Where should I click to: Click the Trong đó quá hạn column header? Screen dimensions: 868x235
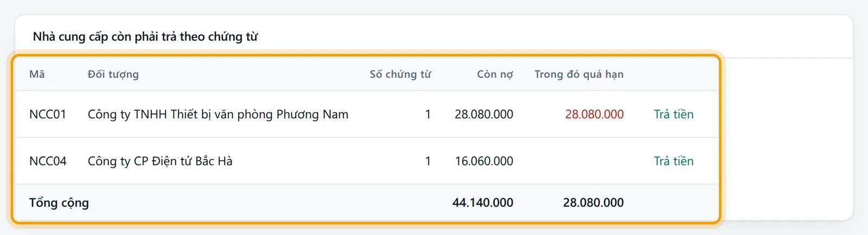click(579, 74)
